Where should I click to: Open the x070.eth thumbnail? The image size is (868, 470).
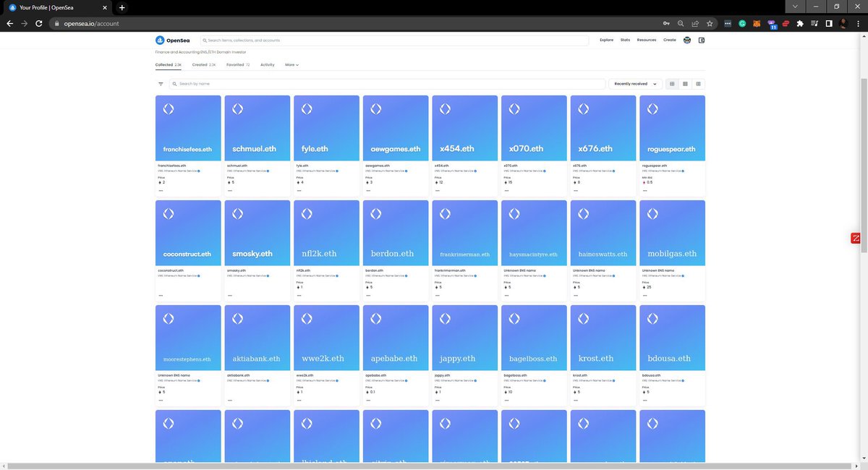(x=534, y=128)
